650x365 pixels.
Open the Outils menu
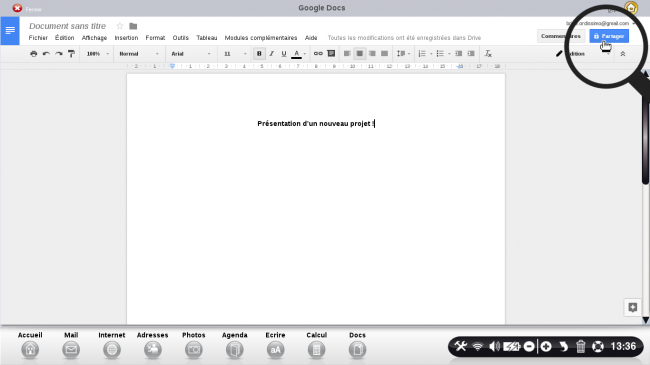click(181, 38)
